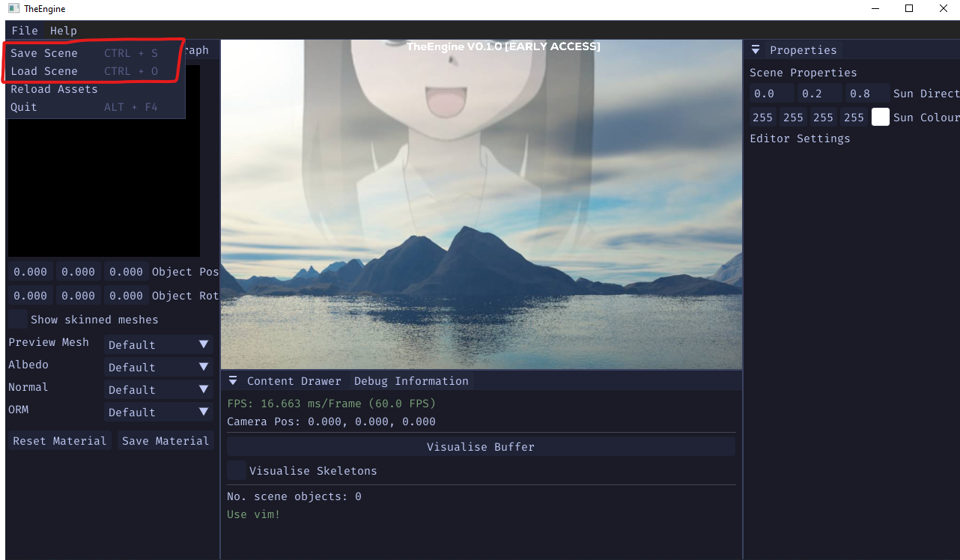The width and height of the screenshot is (960, 560).
Task: Click the FPS 16.663 ms/Frame readout
Action: coord(332,404)
